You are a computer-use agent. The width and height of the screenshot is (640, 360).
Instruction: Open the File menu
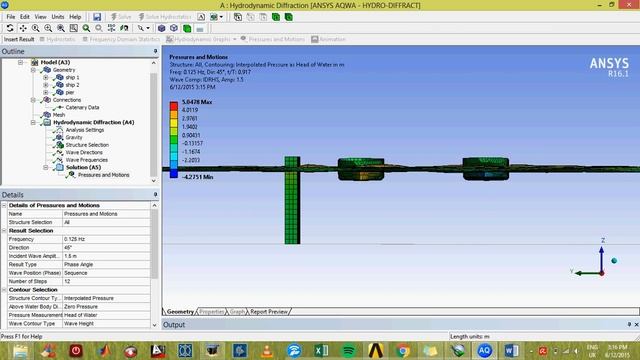[x=11, y=17]
